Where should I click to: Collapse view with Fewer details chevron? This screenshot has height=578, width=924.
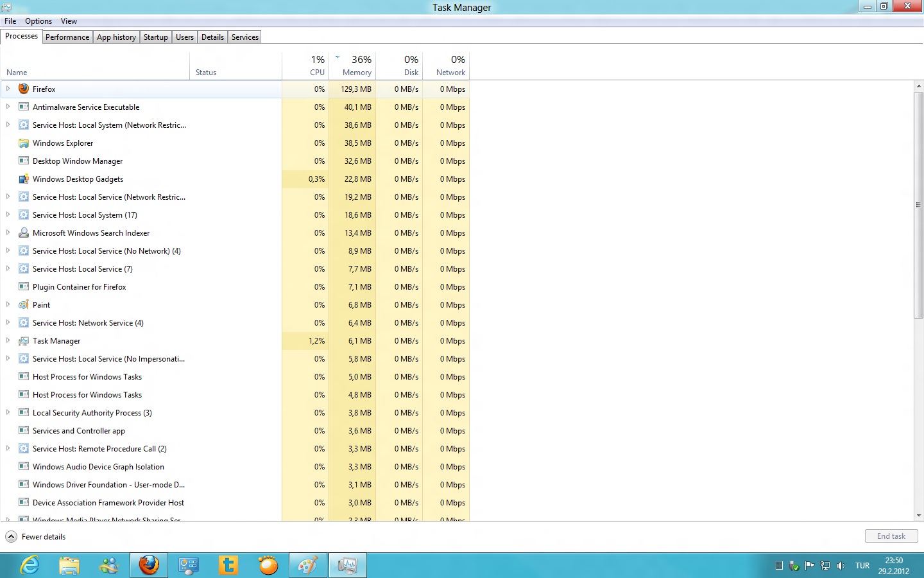pos(11,536)
